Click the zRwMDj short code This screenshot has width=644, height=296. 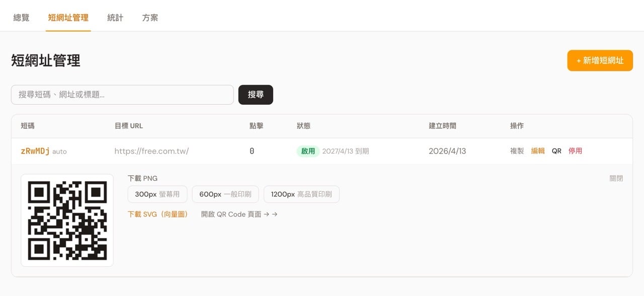point(35,151)
